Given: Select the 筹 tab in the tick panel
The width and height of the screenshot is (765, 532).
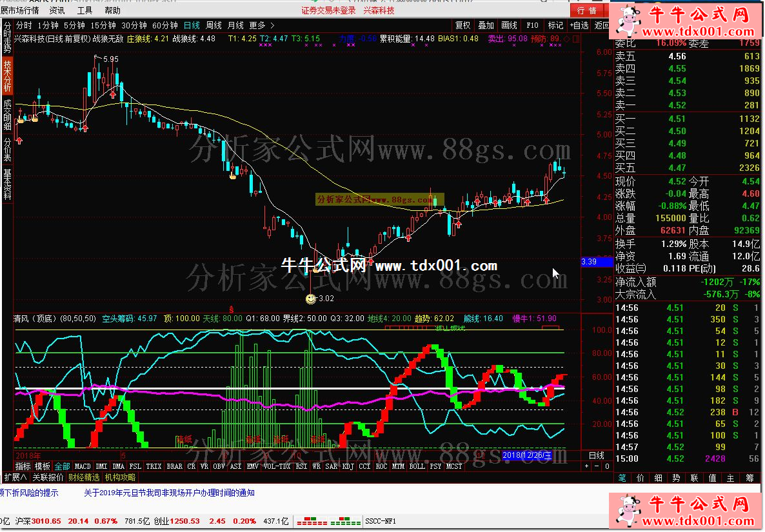Looking at the screenshot, I should tap(750, 478).
